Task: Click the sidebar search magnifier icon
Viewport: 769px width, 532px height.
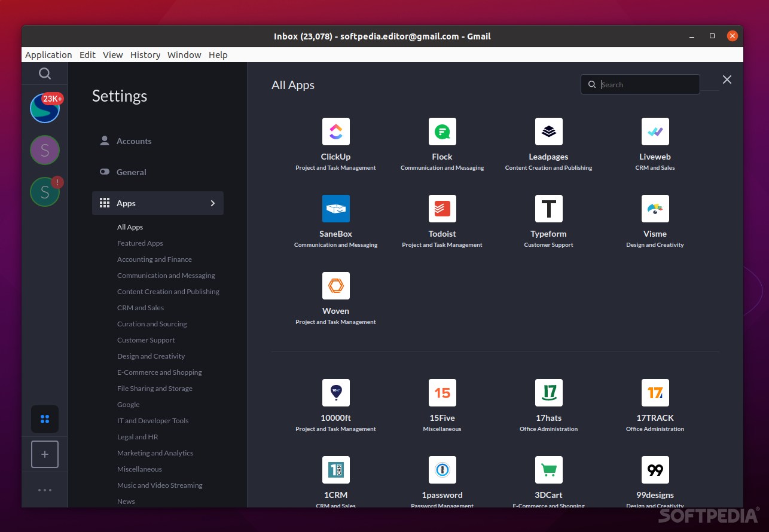Action: [45, 74]
